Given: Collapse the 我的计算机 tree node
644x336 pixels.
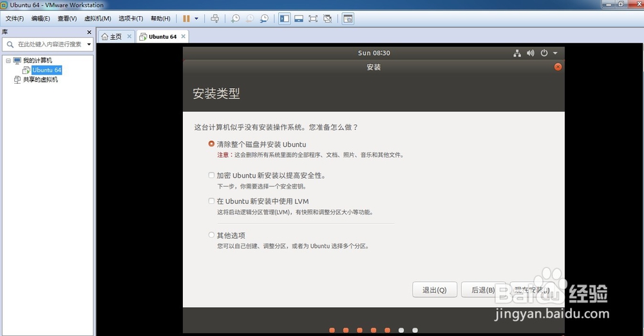Looking at the screenshot, I should pos(8,61).
